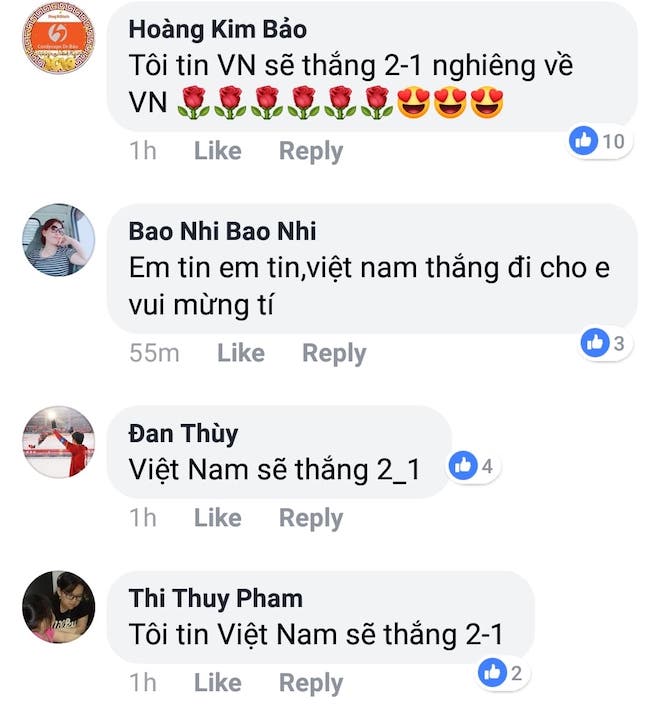Viewport: 660px width, 717px height.
Task: Like Bao Nhi Bao Nhi's comment
Action: 241,353
